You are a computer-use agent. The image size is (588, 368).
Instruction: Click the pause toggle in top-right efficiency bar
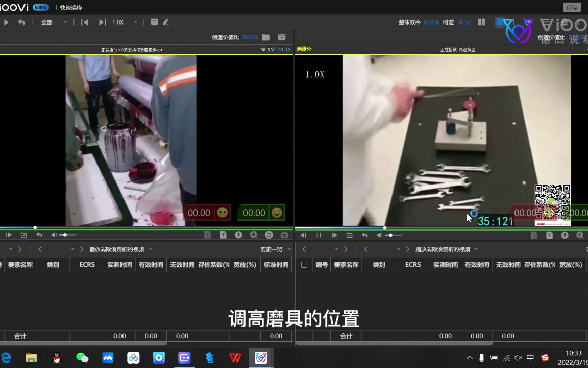tap(481, 22)
